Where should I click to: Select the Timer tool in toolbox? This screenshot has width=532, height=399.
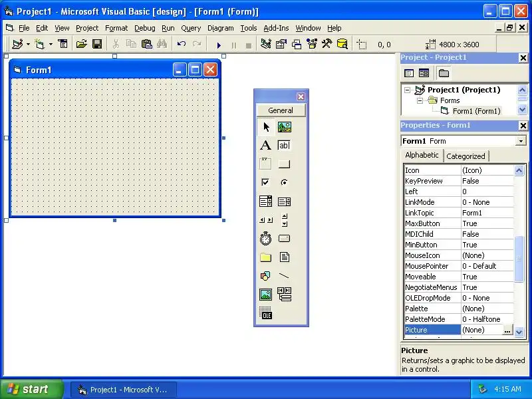[x=265, y=239]
